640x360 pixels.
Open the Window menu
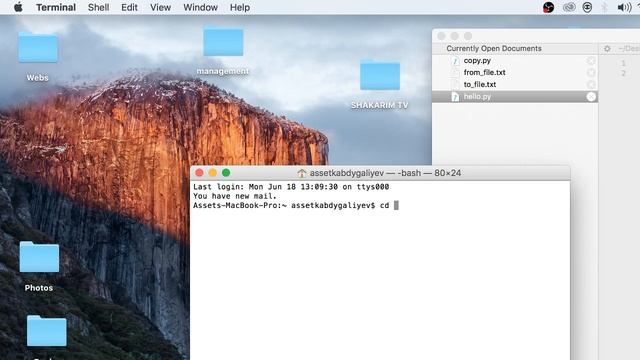click(200, 7)
